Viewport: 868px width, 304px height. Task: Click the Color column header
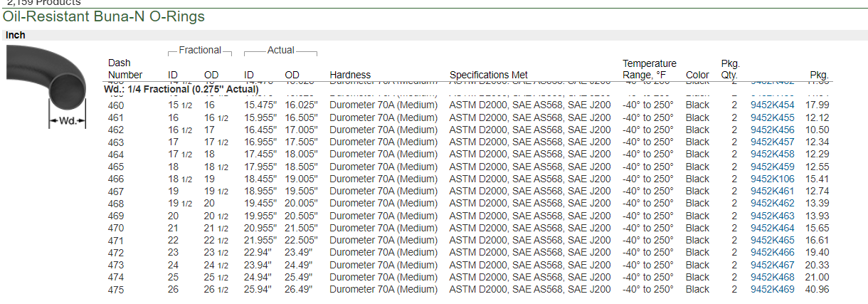click(697, 75)
